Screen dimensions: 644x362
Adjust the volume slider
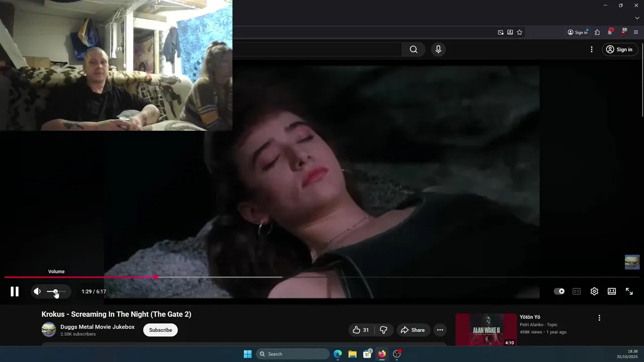coord(56,292)
